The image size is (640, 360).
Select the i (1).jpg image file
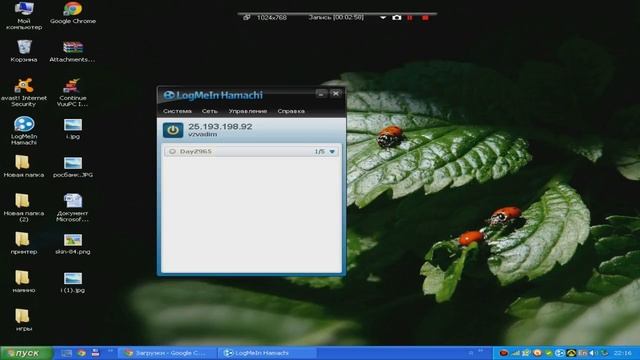73,282
